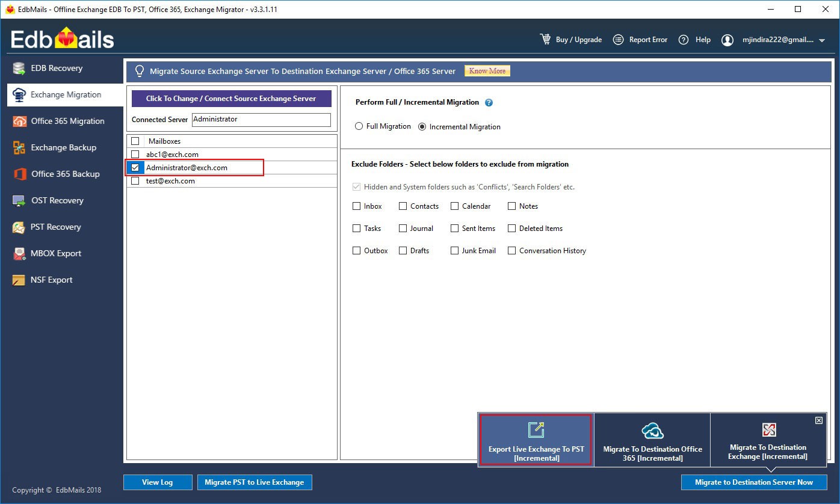Viewport: 840px width, 504px height.
Task: Exclude the Outbox folder
Action: [x=357, y=251]
